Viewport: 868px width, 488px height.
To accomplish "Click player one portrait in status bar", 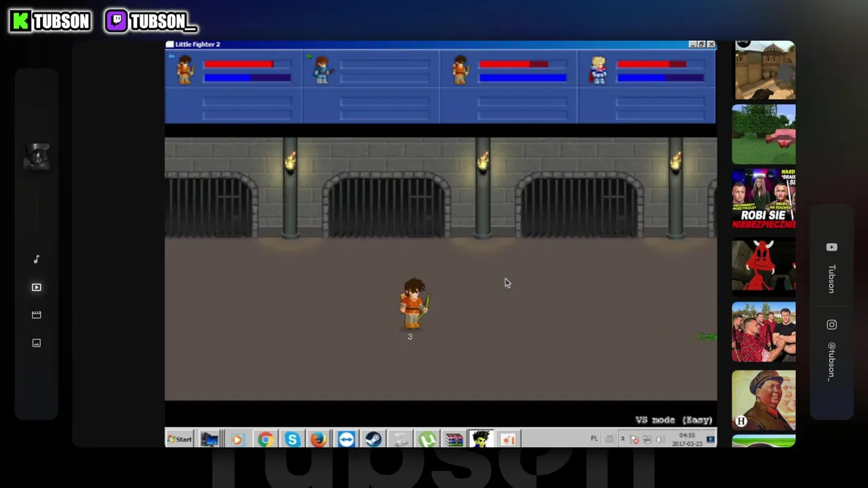I will click(184, 70).
